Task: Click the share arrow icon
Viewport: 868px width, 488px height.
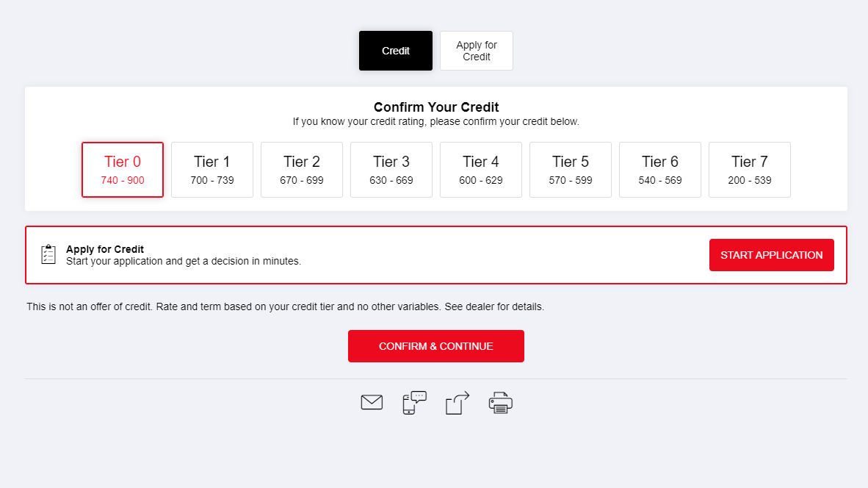Action: click(457, 403)
